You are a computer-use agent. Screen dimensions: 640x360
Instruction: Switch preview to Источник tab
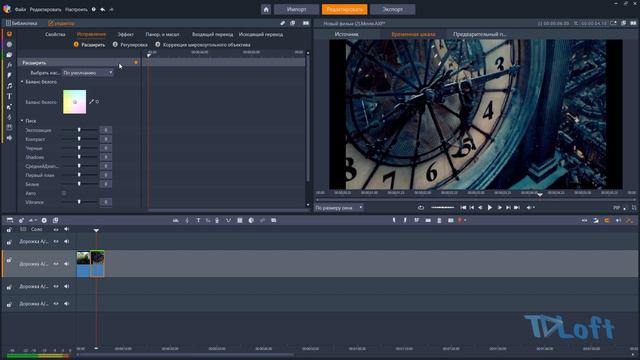pyautogui.click(x=347, y=34)
